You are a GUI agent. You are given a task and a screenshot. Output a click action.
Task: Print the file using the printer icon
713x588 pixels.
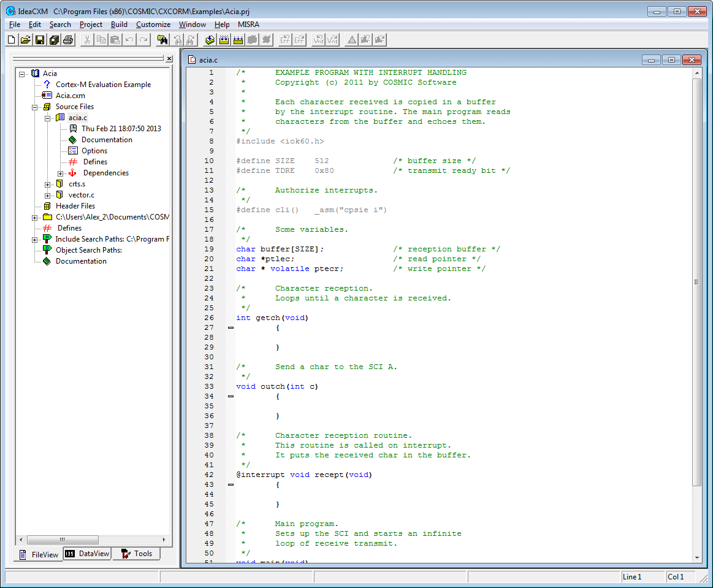[67, 40]
